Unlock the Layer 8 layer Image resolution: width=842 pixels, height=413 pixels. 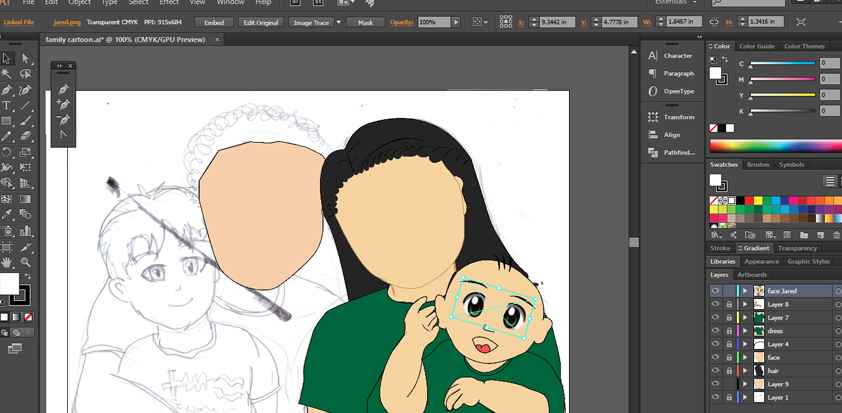pos(729,304)
